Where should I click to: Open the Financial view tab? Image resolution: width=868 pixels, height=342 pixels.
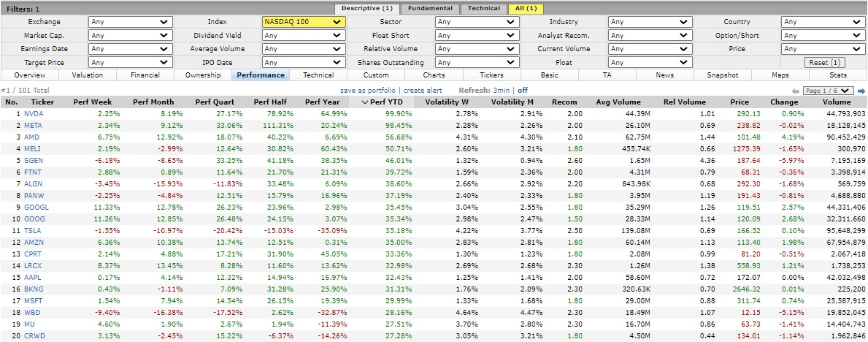pos(145,75)
